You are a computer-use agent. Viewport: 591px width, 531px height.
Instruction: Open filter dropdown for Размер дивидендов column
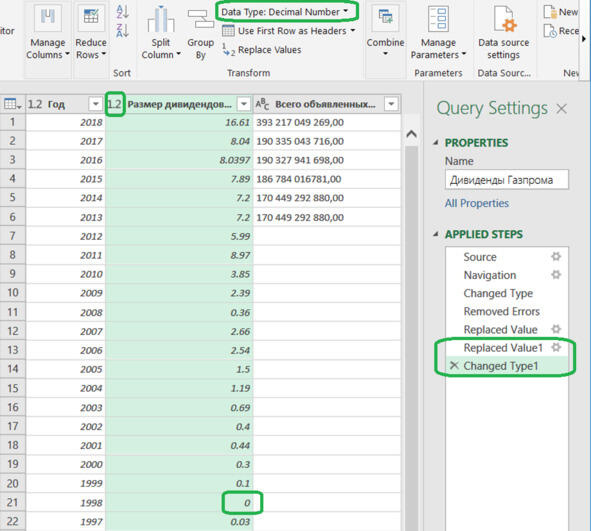pyautogui.click(x=244, y=104)
